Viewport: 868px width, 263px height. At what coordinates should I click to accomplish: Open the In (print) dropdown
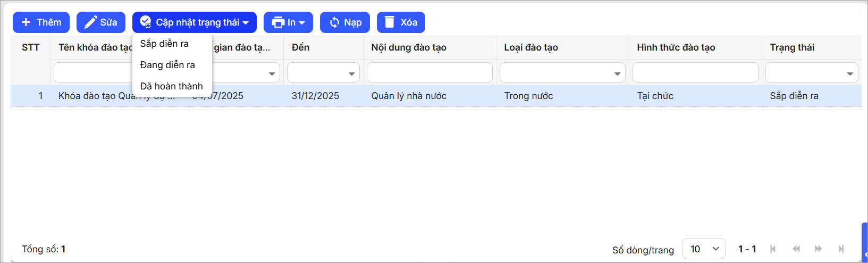288,22
